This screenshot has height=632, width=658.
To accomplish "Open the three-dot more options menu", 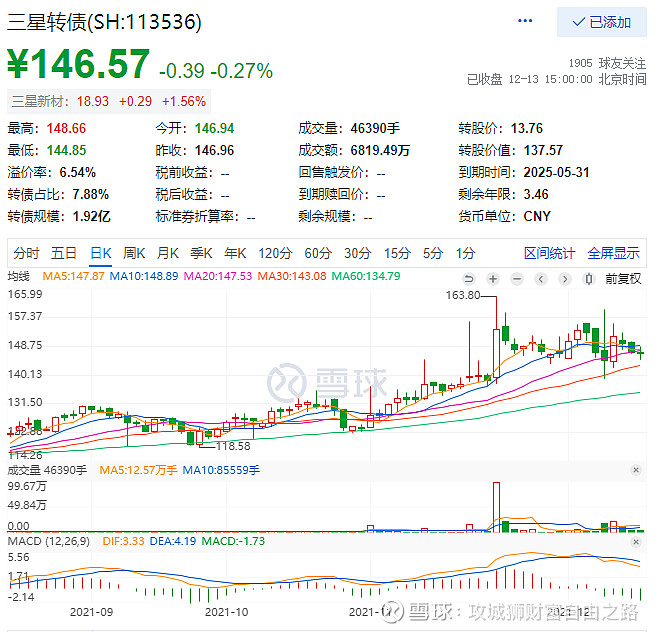I will coord(525,21).
